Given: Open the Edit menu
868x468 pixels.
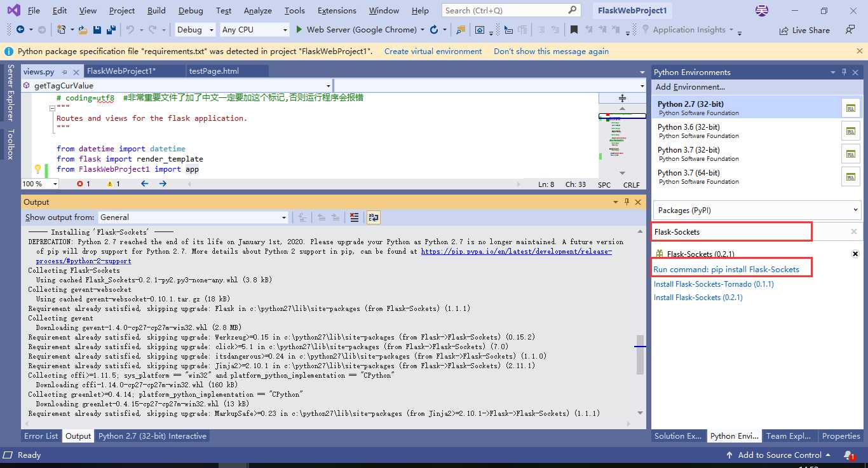Looking at the screenshot, I should [60, 10].
